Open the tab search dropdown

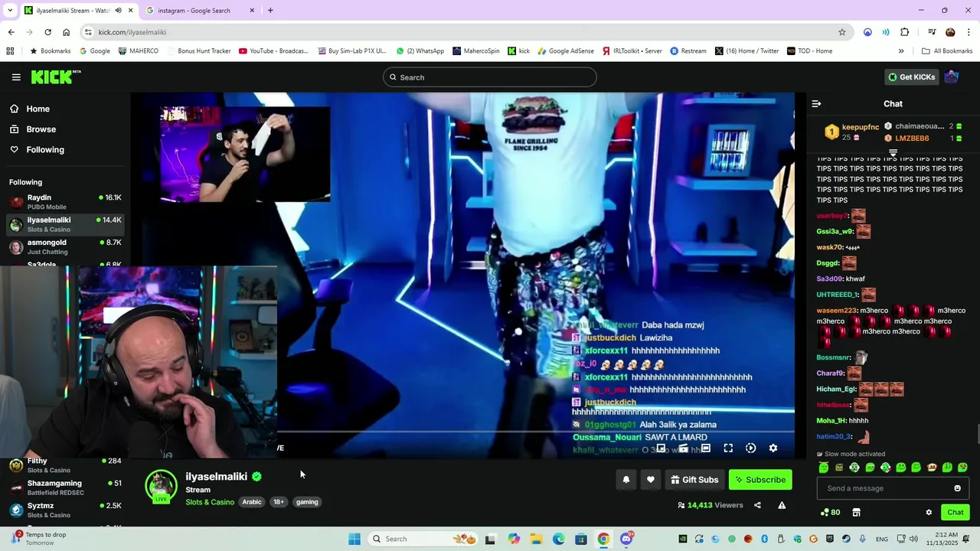(9, 11)
